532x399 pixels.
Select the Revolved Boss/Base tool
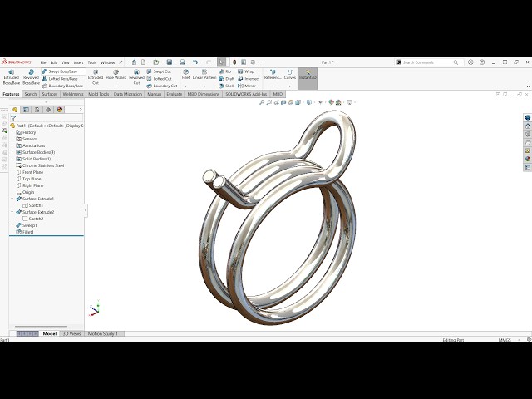pyautogui.click(x=31, y=77)
